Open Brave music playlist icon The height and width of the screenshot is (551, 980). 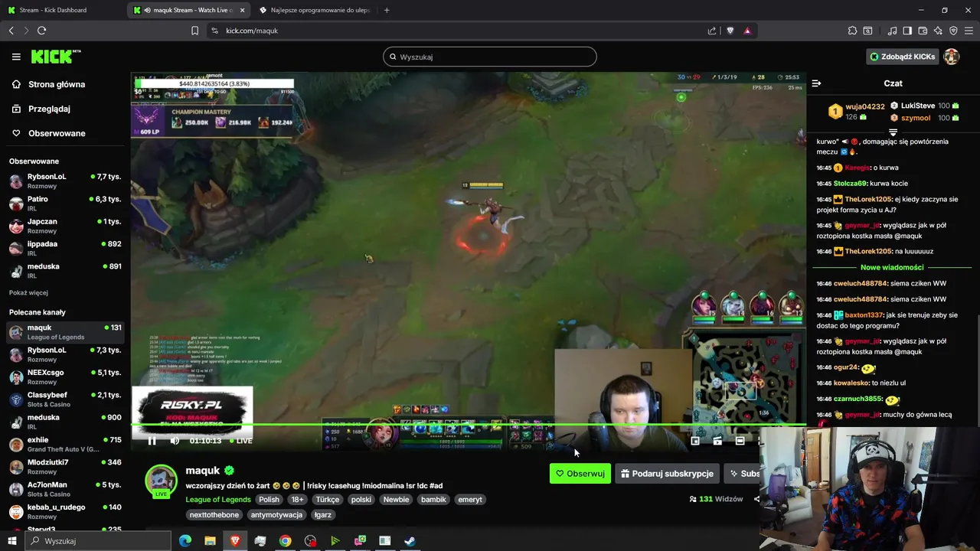892,31
